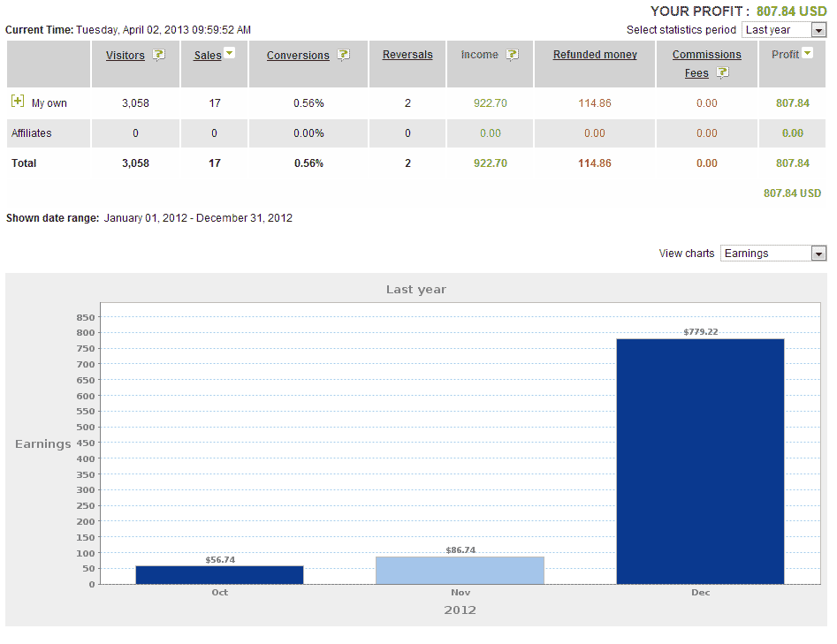Image resolution: width=837 pixels, height=644 pixels.
Task: Click the Conversions column header link
Action: coord(298,56)
